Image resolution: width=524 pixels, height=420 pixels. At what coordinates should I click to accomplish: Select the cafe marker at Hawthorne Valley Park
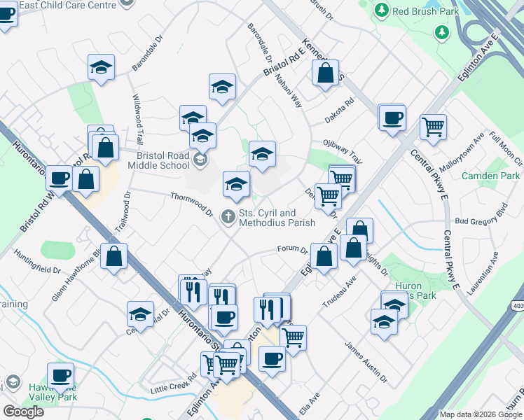[60, 378]
